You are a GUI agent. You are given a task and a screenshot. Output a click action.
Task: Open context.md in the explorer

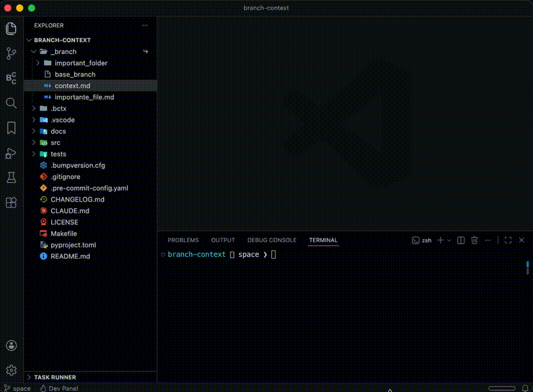[91, 86]
